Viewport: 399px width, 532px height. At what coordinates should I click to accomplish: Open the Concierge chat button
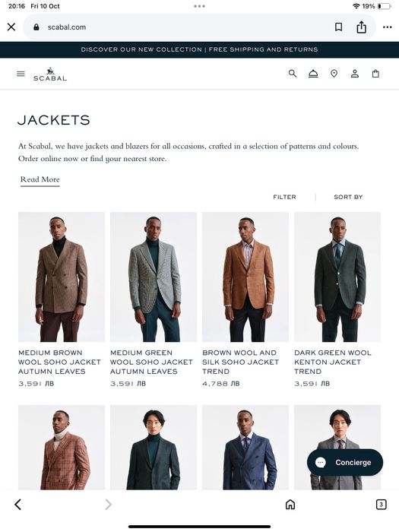pos(345,462)
